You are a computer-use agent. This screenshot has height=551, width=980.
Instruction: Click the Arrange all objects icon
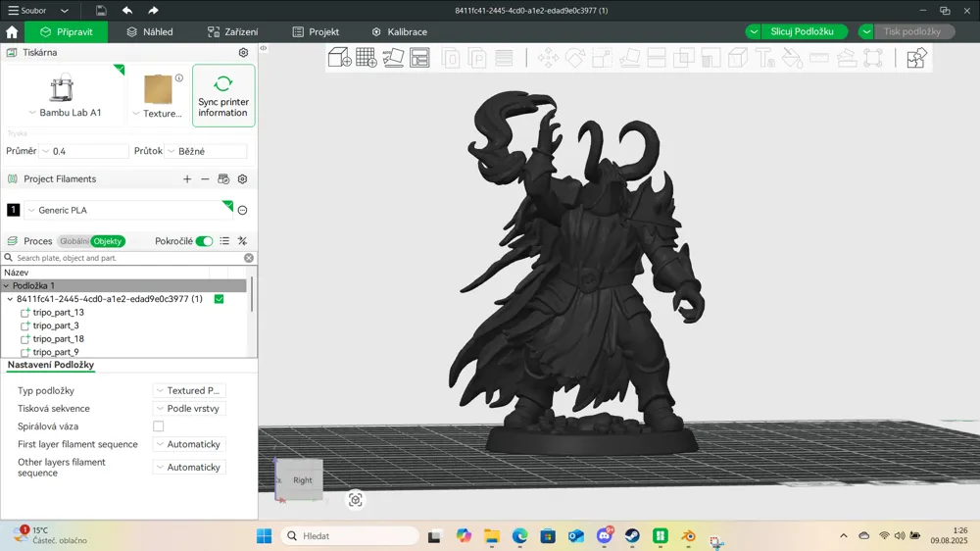pyautogui.click(x=420, y=58)
